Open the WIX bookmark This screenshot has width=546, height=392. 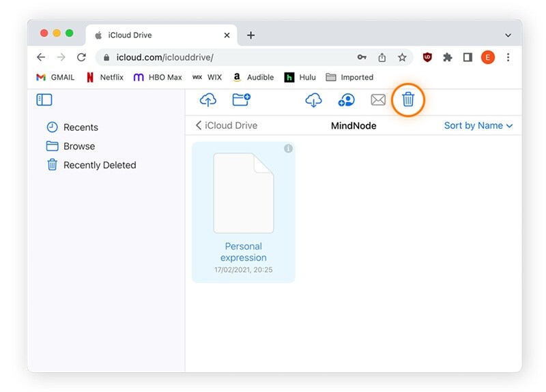tap(207, 77)
